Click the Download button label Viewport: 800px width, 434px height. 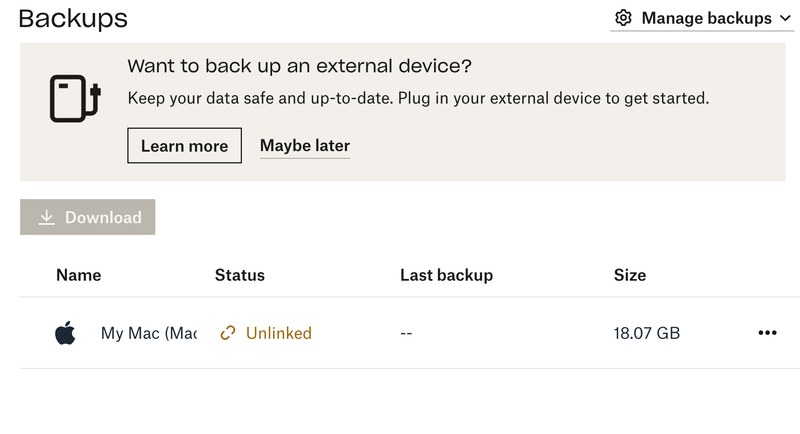103,217
